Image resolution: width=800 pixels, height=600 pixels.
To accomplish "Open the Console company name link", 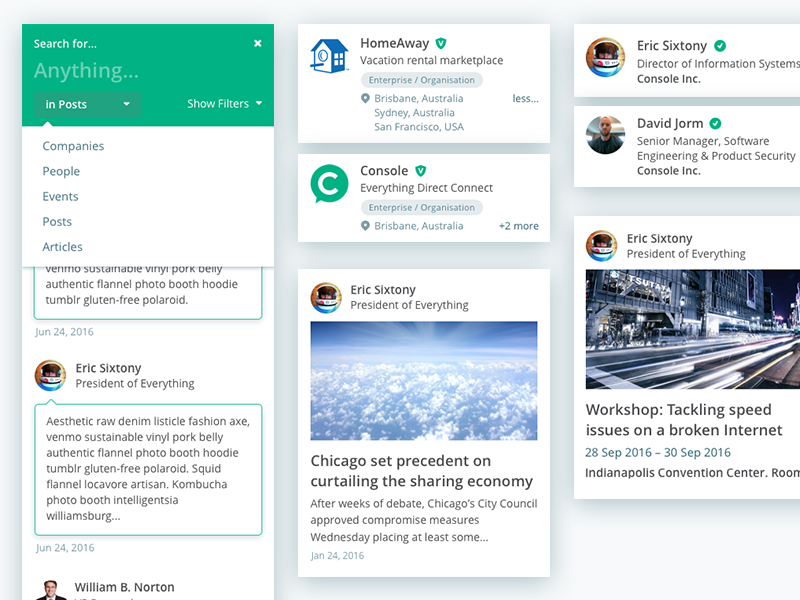I will pos(384,171).
